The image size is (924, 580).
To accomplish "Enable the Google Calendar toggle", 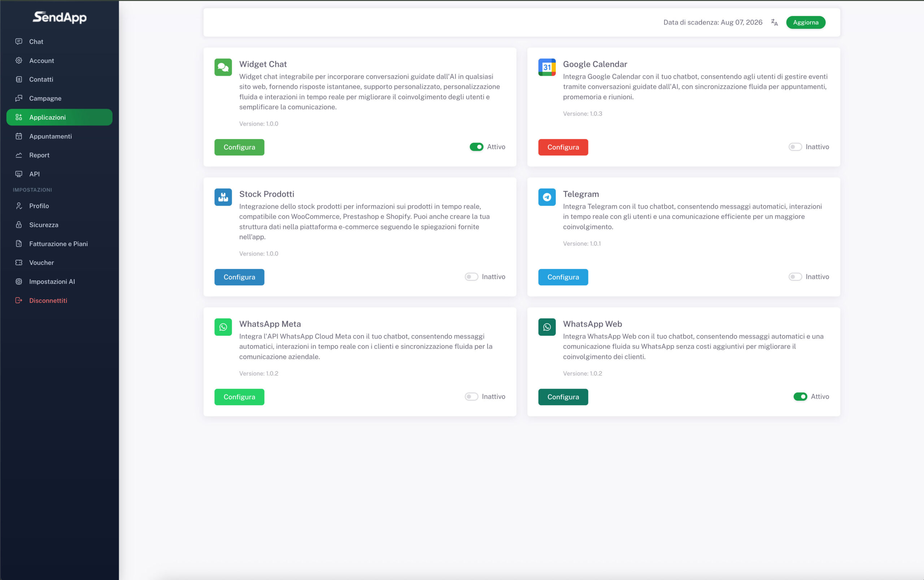I will pos(795,147).
